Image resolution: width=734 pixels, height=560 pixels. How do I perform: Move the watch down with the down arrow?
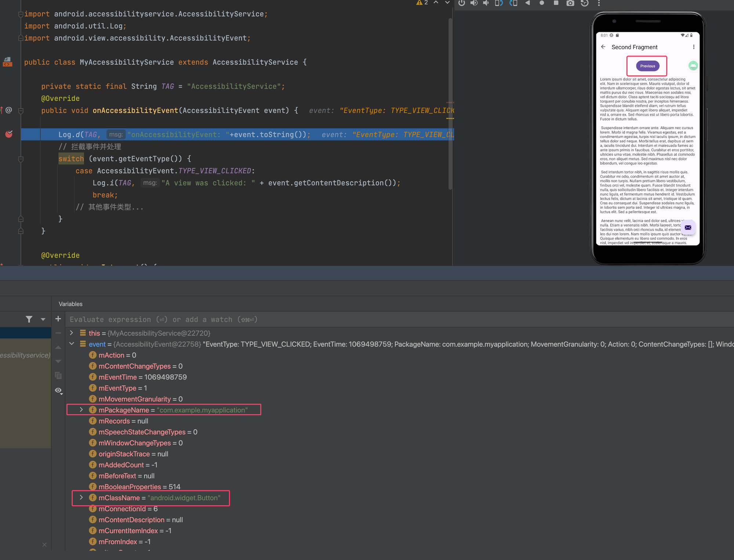[58, 361]
